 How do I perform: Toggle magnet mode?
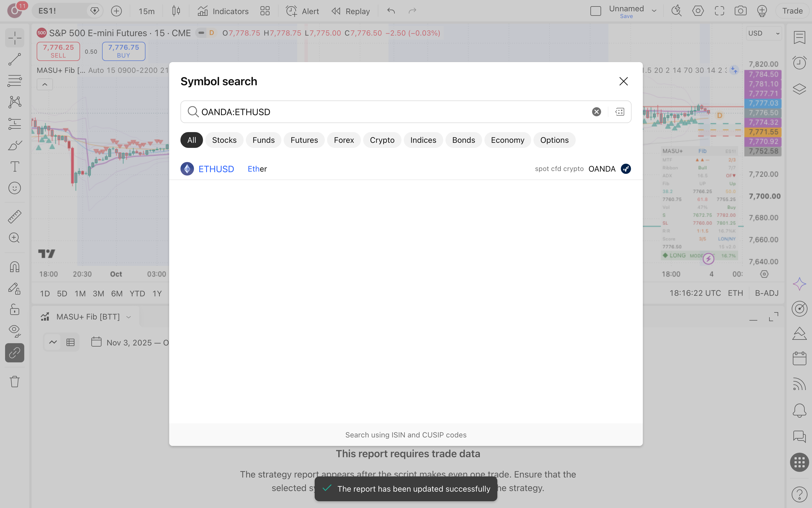14,267
